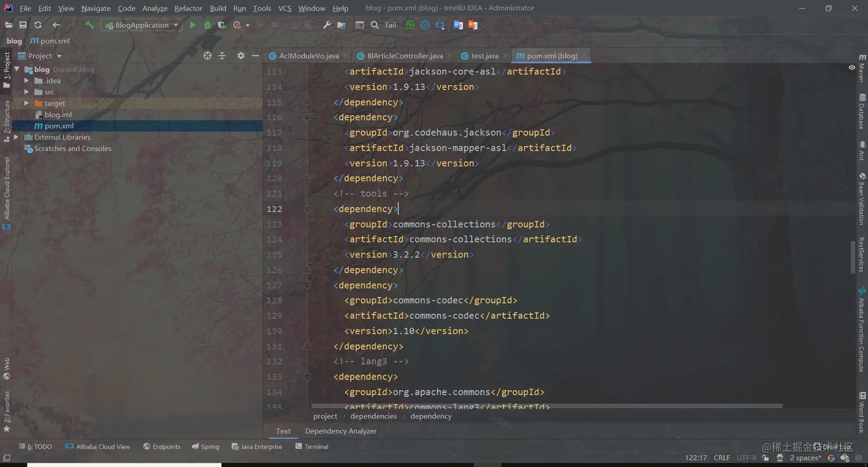Click the Locate opened file crosshair icon
The width and height of the screenshot is (868, 467).
[207, 56]
